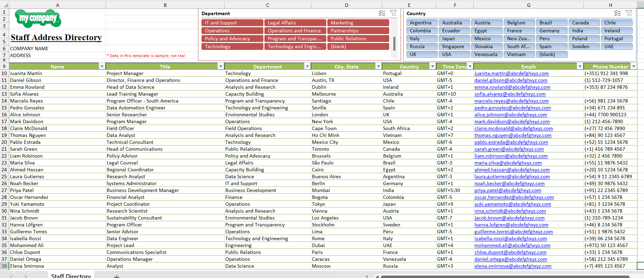Screen dimensions: 644x278
Task: Clear filter on Country slicer
Action: [x=629, y=13]
